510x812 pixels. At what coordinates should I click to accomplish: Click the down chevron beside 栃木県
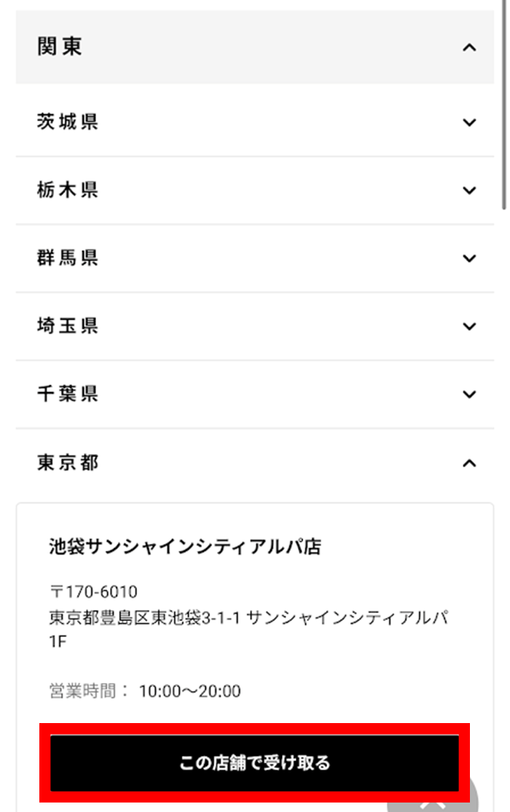click(x=469, y=190)
